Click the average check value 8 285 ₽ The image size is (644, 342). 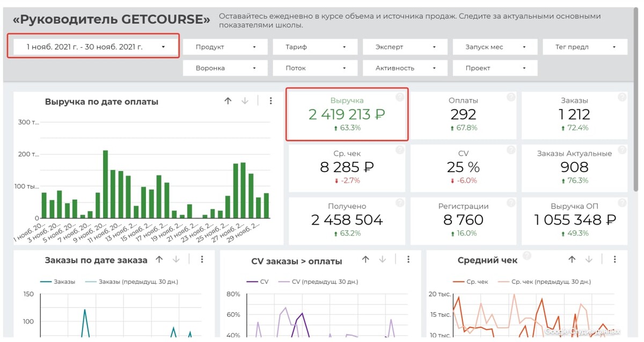(347, 167)
